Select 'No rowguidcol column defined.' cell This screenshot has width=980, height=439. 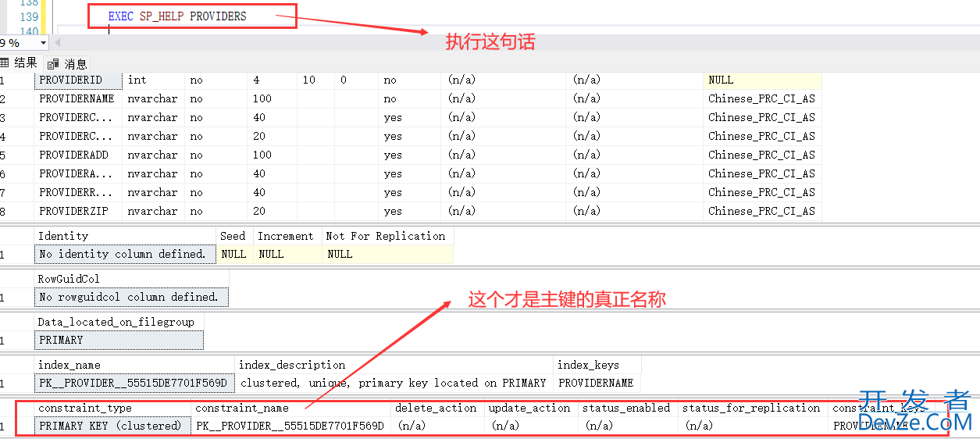click(x=131, y=297)
